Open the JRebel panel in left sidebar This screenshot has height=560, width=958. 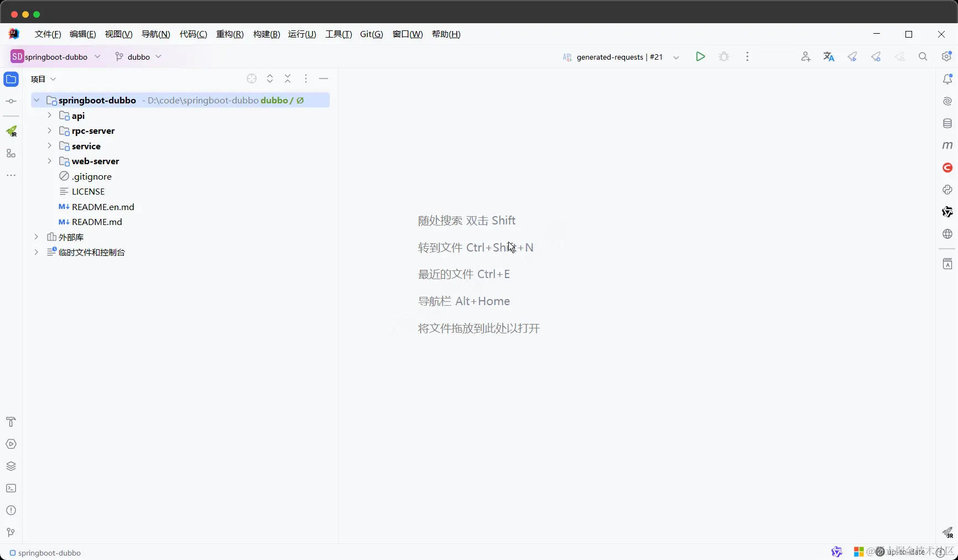point(11,131)
